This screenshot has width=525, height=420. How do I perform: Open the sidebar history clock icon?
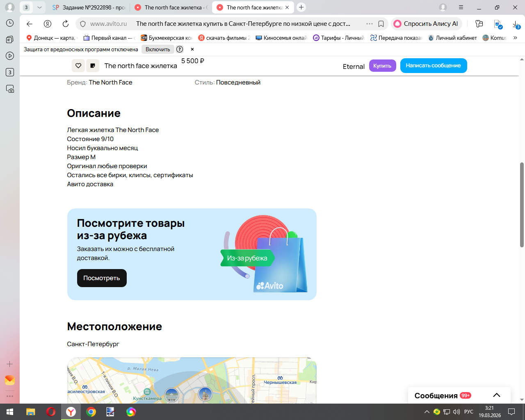(10, 23)
